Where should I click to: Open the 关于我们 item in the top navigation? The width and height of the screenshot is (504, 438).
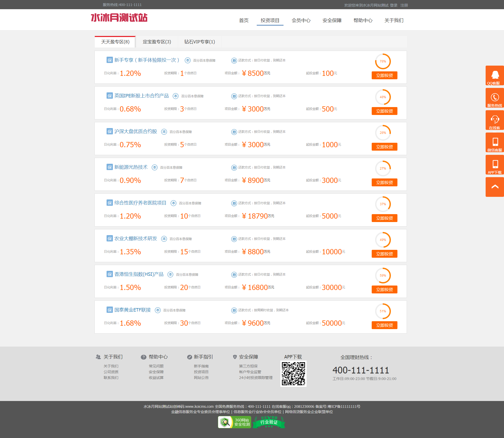[x=394, y=20]
